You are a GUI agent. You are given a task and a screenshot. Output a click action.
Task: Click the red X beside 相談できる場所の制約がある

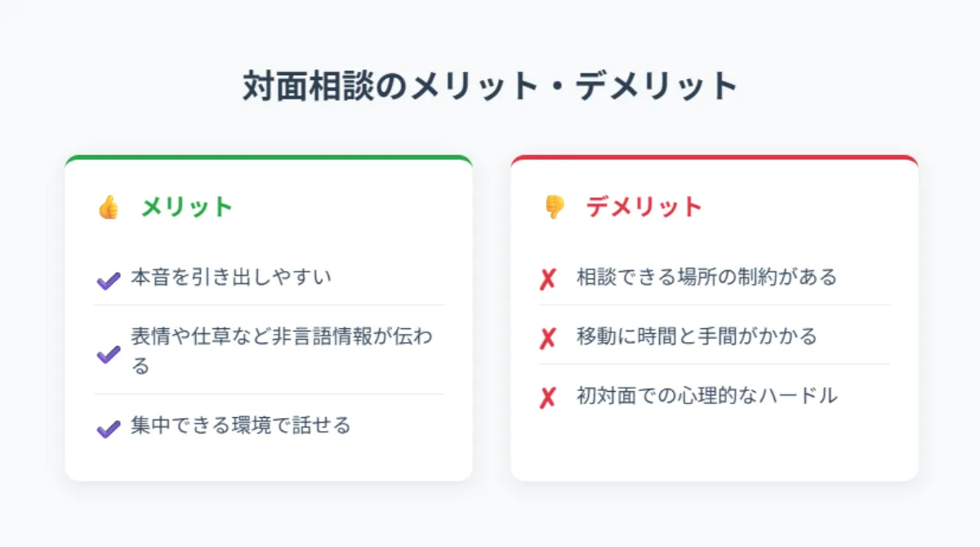547,279
